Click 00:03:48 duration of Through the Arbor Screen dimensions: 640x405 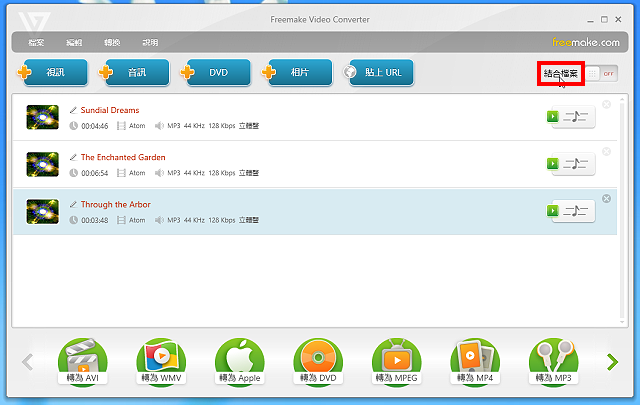pyautogui.click(x=95, y=220)
